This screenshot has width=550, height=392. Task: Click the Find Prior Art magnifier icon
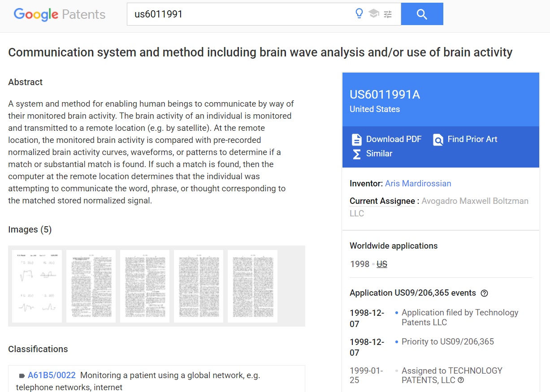[438, 140]
